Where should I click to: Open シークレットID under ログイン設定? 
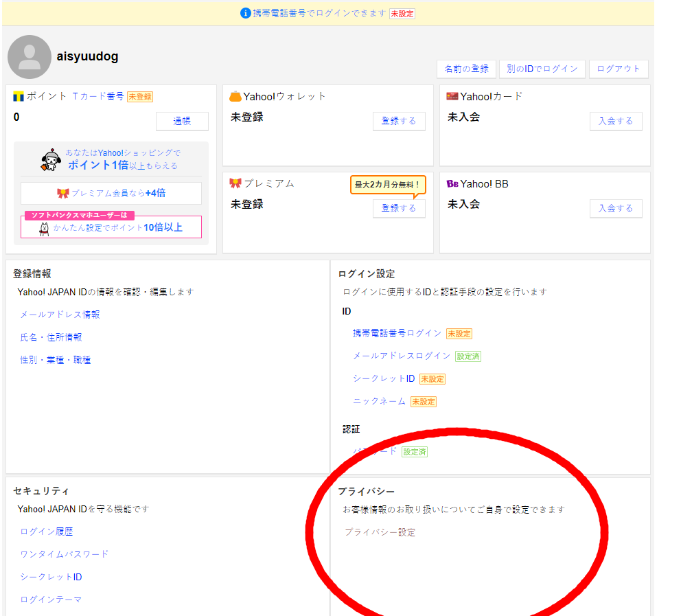384,378
